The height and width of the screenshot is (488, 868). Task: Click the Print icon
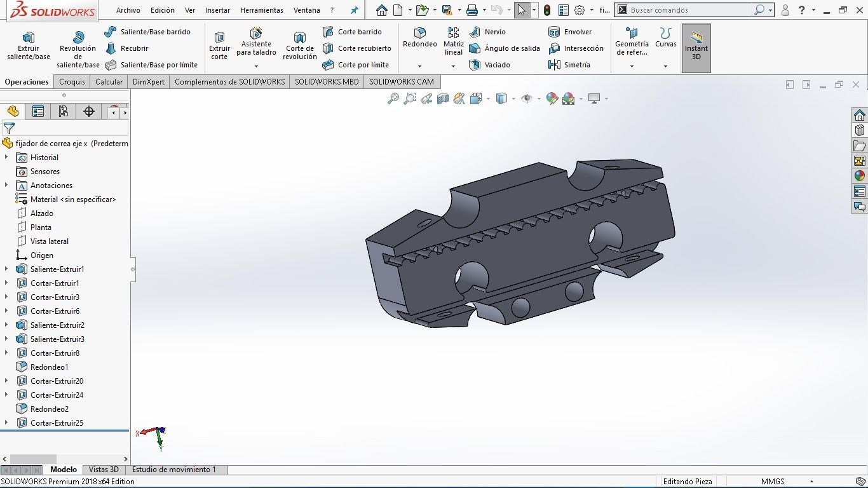coord(471,10)
